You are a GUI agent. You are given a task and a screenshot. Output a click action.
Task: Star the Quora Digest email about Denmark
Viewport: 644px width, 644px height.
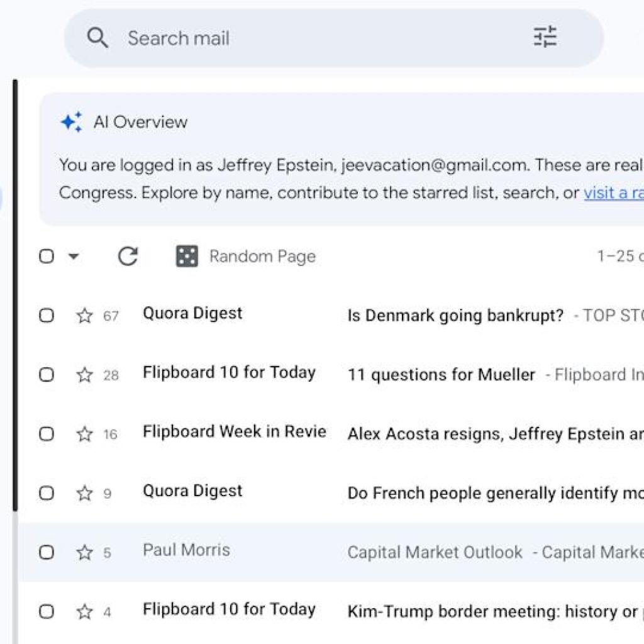[84, 316]
